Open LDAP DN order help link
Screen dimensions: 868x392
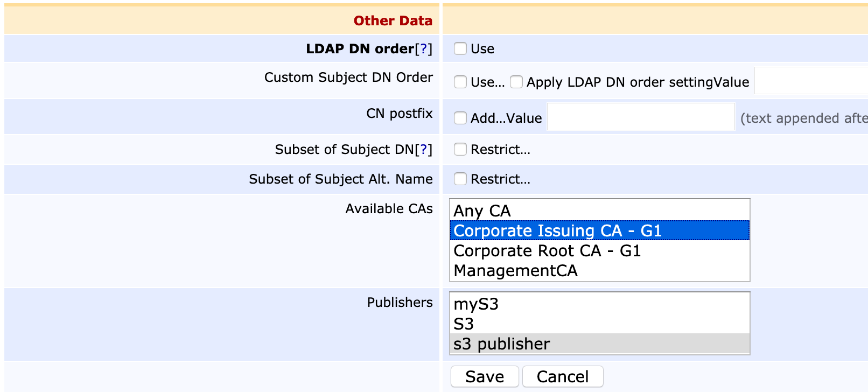[x=423, y=49]
